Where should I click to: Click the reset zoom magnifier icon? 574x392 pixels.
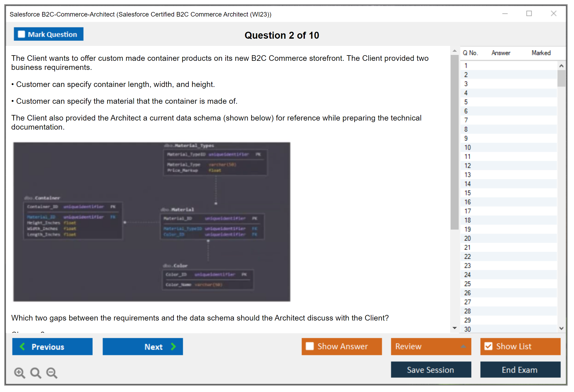[36, 373]
